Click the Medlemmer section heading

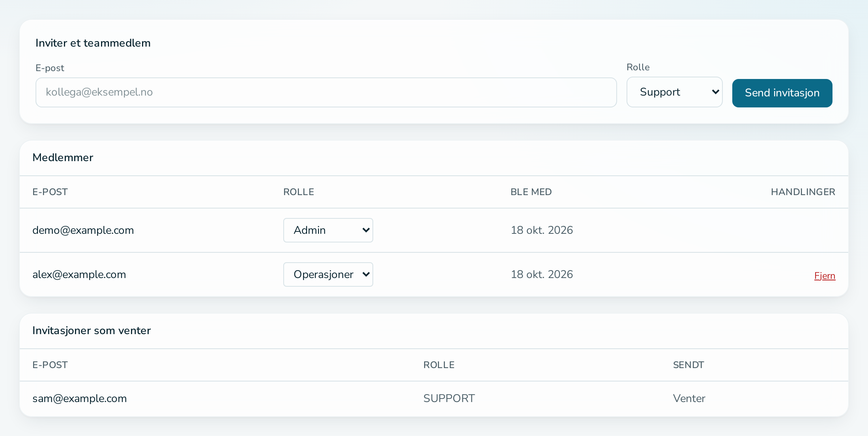click(63, 158)
